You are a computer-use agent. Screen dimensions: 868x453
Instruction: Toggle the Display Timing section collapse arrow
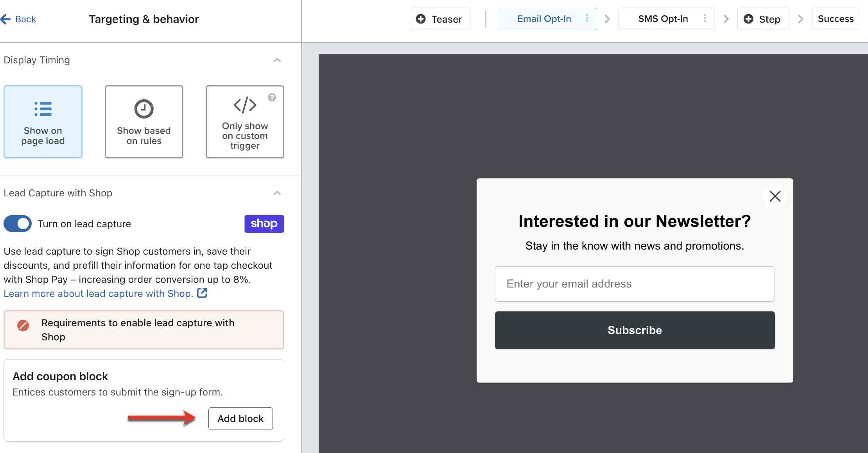click(x=276, y=60)
